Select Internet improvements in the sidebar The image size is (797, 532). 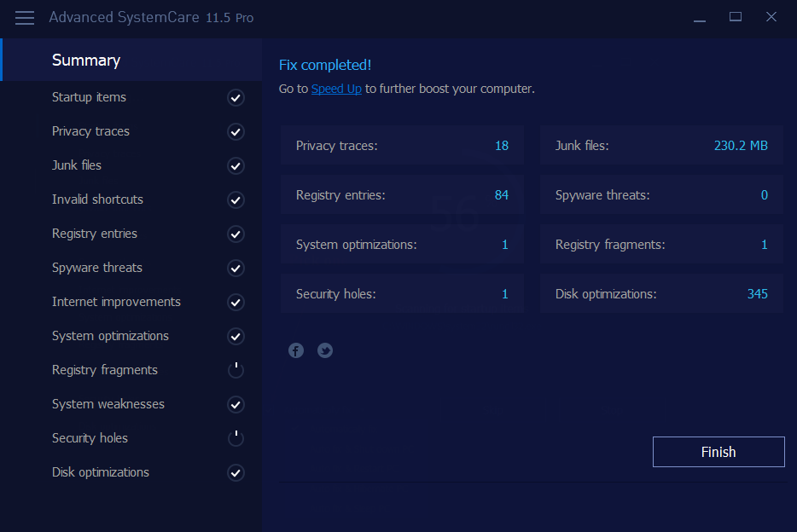[116, 302]
